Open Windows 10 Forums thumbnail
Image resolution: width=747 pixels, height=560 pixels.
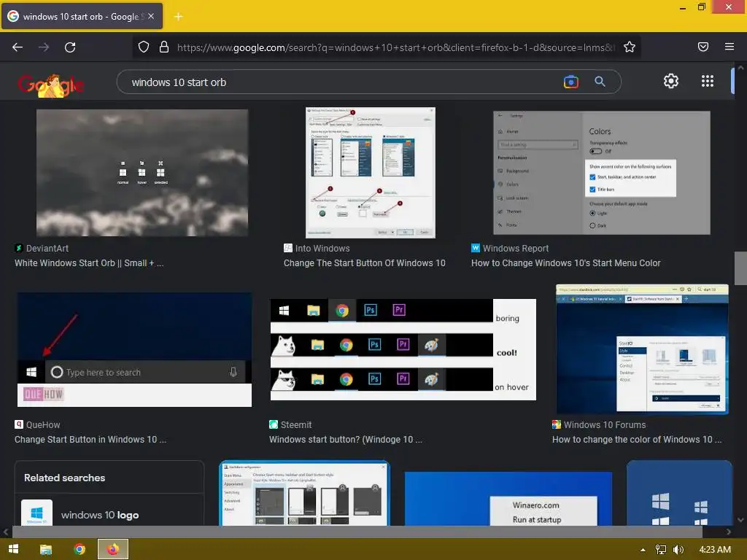coord(642,349)
